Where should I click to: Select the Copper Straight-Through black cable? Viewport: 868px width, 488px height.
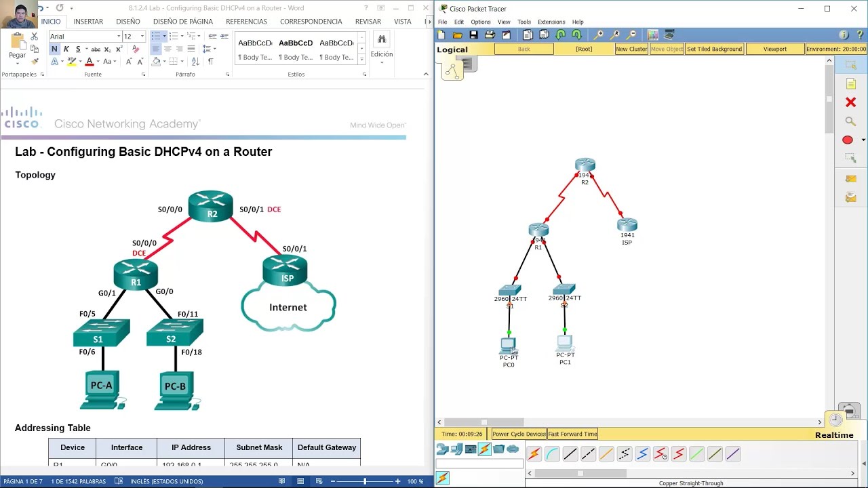pyautogui.click(x=570, y=454)
